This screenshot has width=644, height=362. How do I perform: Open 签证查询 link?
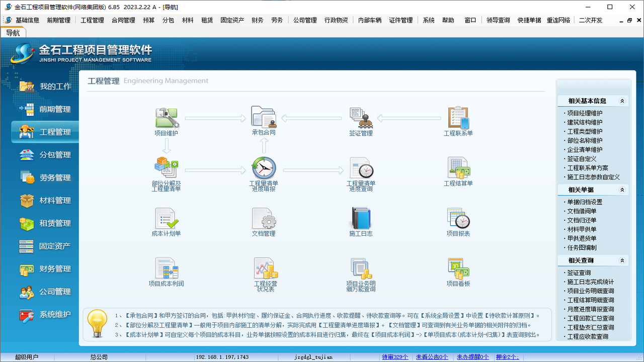(x=579, y=273)
